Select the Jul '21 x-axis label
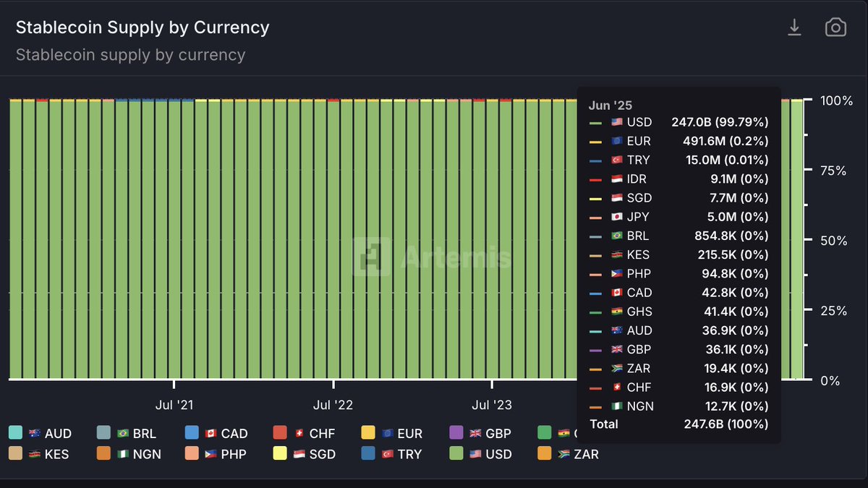Screen dimensions: 868x488 pos(174,405)
